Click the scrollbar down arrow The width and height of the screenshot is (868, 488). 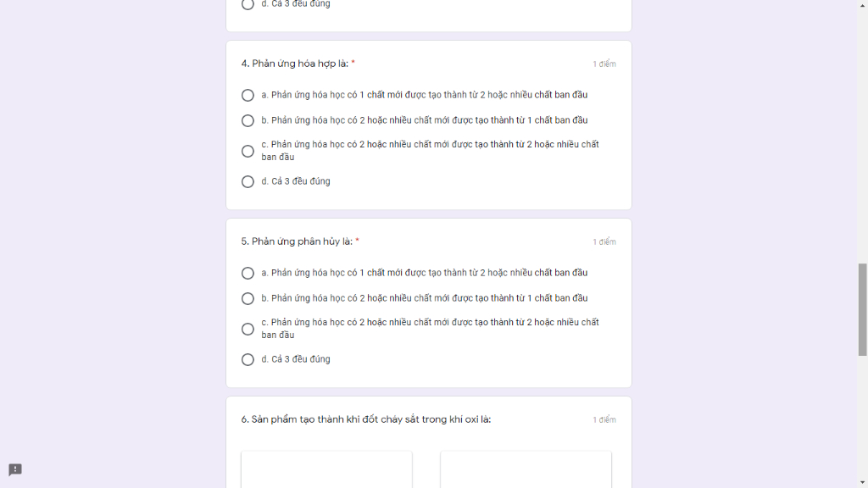click(862, 483)
